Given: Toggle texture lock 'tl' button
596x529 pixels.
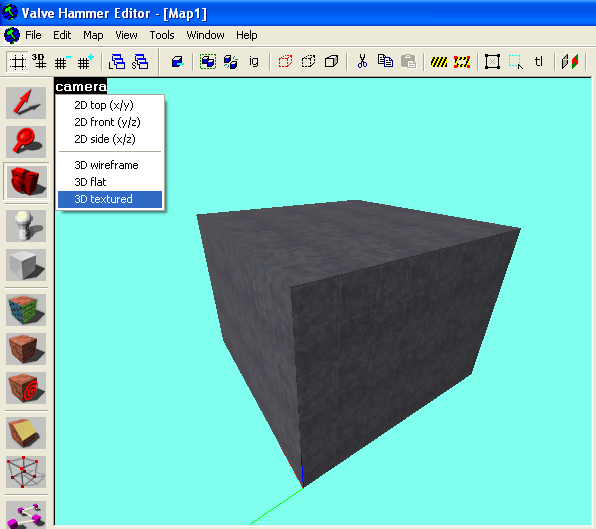Looking at the screenshot, I should (x=539, y=62).
